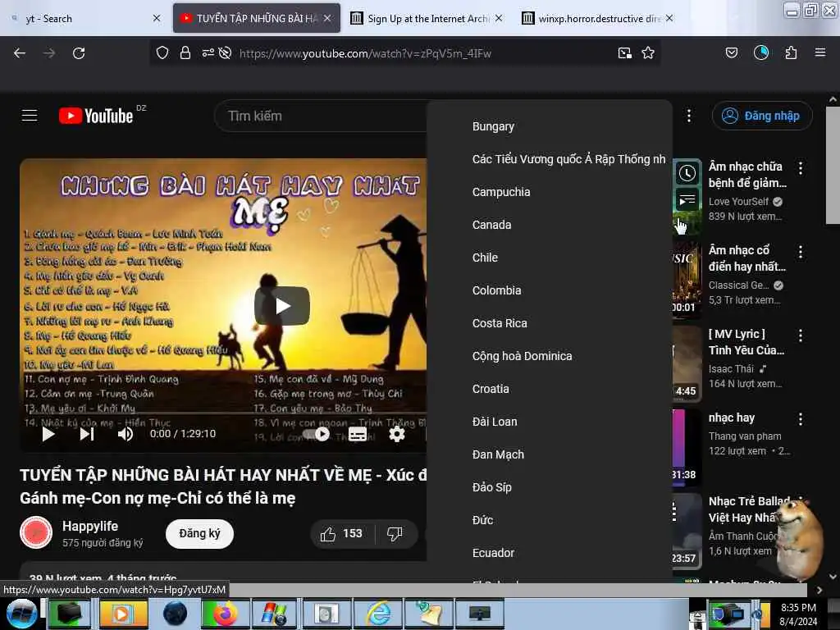Reload the page with refresh icon

[x=79, y=53]
